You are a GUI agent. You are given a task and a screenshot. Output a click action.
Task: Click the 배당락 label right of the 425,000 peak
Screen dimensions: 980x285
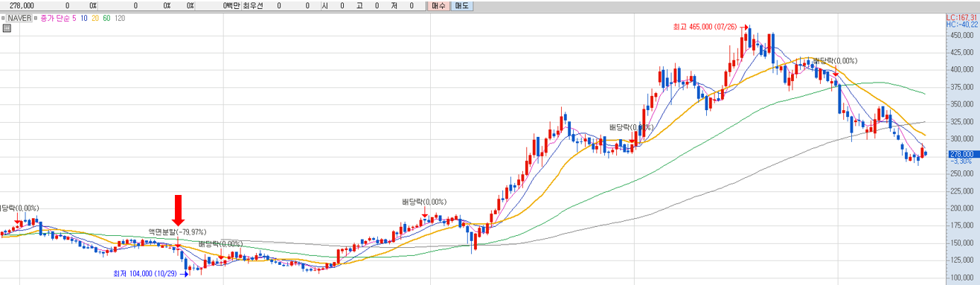(835, 61)
